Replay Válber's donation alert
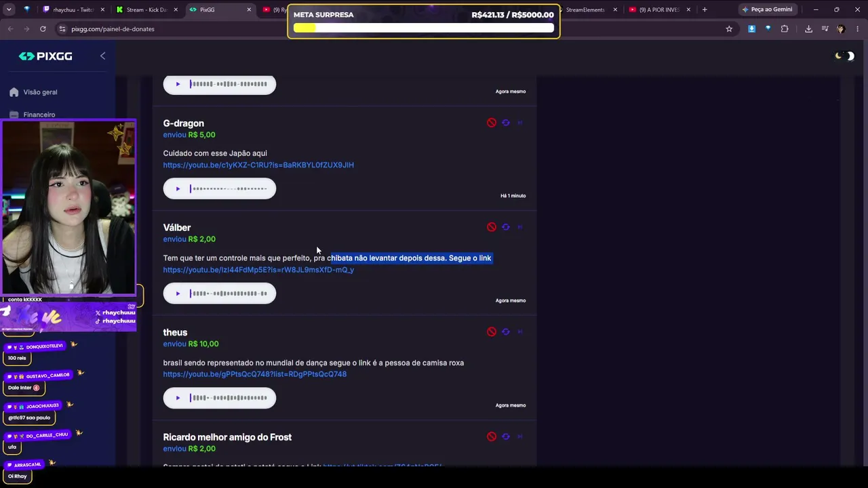Screen dimensions: 868x488 click(506, 227)
